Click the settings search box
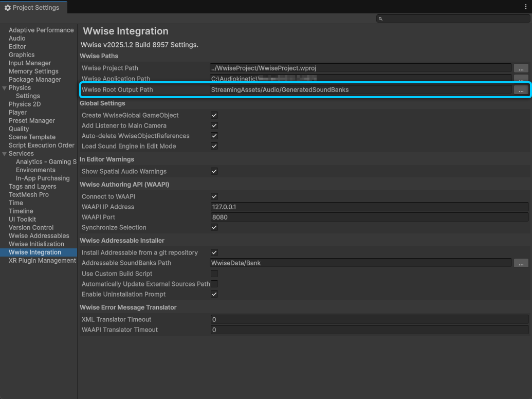 tap(455, 19)
